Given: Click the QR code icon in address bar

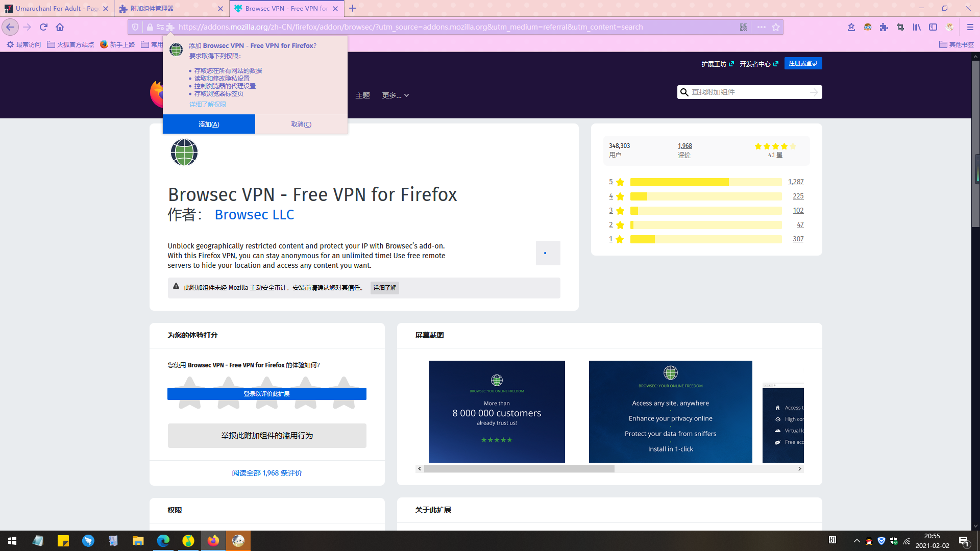Looking at the screenshot, I should (744, 27).
